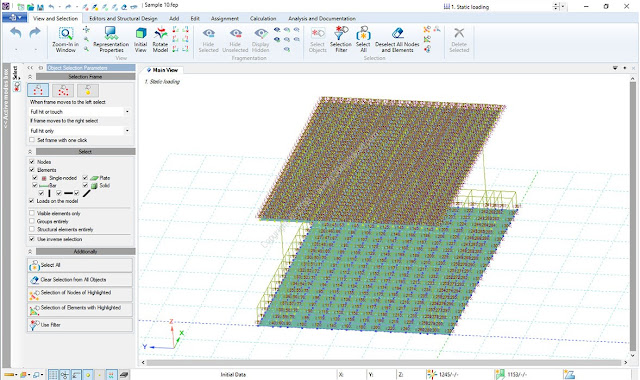Open the Assignment ribbon tab

225,18
